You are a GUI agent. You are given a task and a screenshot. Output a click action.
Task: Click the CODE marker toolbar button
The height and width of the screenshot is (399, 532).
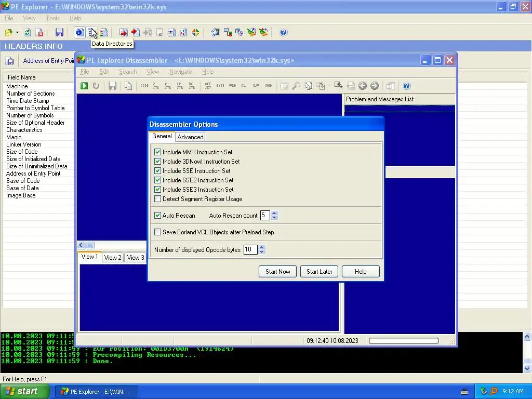(144, 86)
